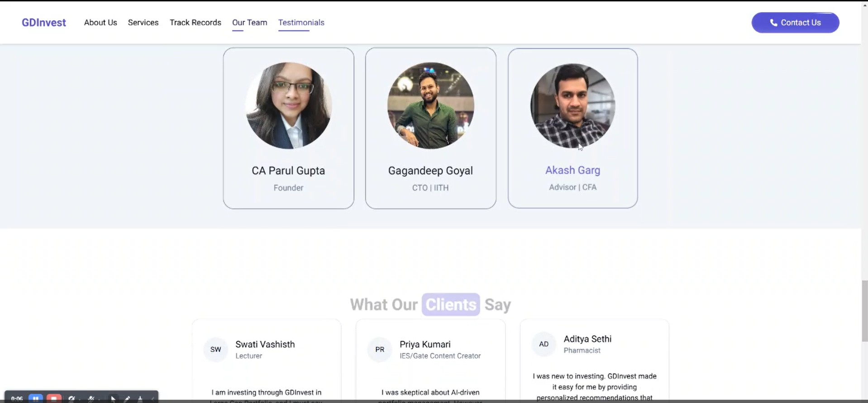Click the page vertical scrollbar thumb
868x403 pixels.
click(864, 311)
